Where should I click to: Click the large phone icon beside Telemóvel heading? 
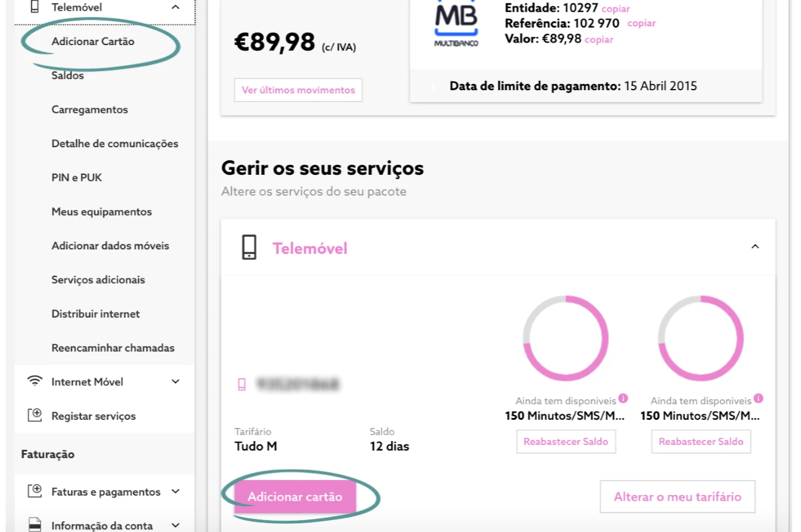point(249,248)
